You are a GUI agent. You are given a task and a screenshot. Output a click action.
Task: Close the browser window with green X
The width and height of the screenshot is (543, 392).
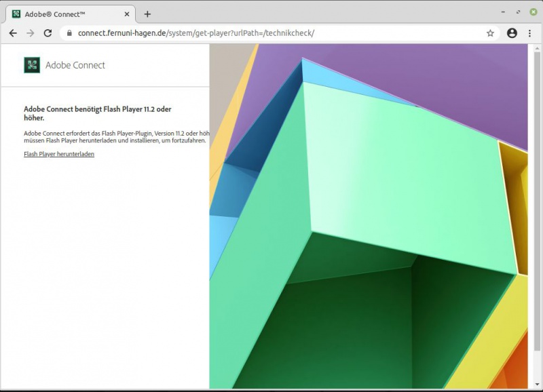click(533, 12)
